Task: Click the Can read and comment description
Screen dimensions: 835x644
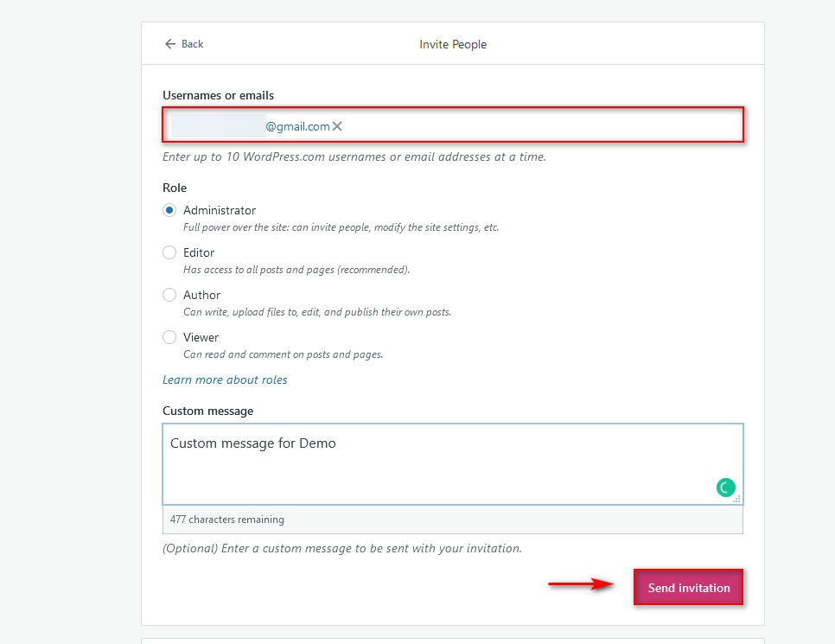Action: [284, 354]
